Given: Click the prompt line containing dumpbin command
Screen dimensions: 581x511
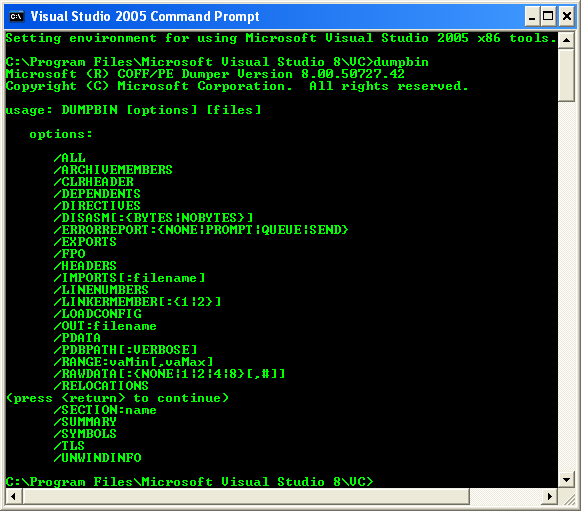Looking at the screenshot, I should (x=218, y=62).
